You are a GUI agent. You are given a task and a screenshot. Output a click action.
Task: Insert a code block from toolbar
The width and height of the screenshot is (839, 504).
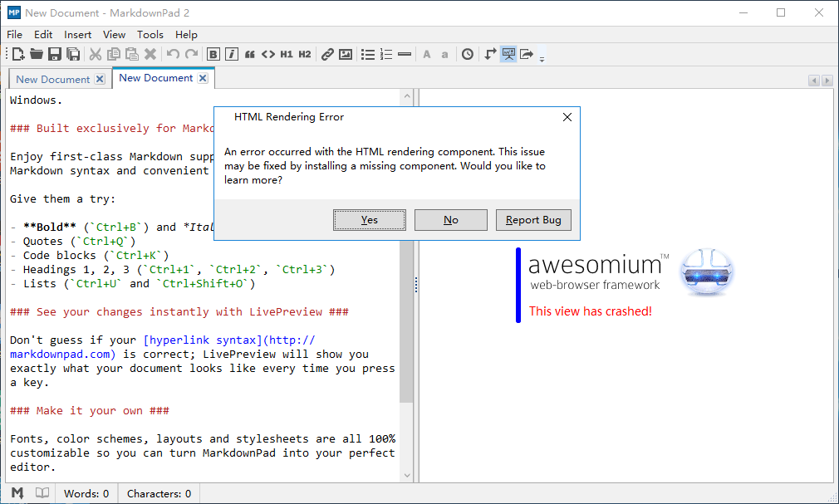click(x=268, y=54)
